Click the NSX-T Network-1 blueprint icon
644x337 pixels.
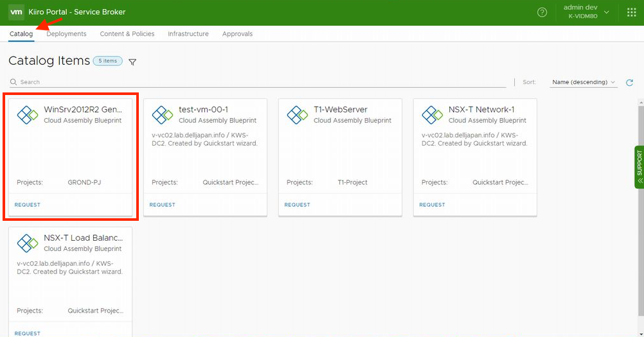(x=432, y=115)
